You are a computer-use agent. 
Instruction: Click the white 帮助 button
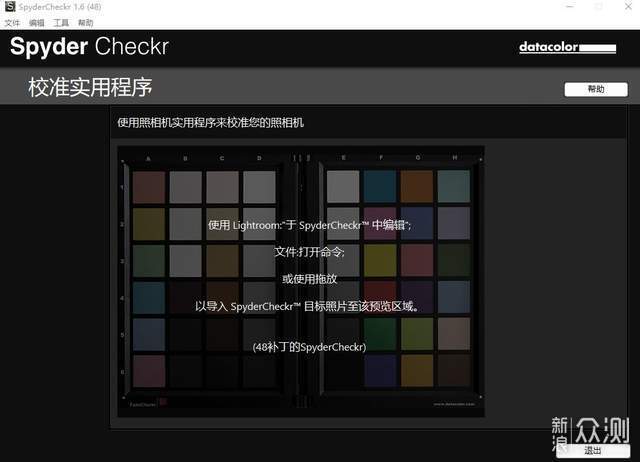[596, 89]
